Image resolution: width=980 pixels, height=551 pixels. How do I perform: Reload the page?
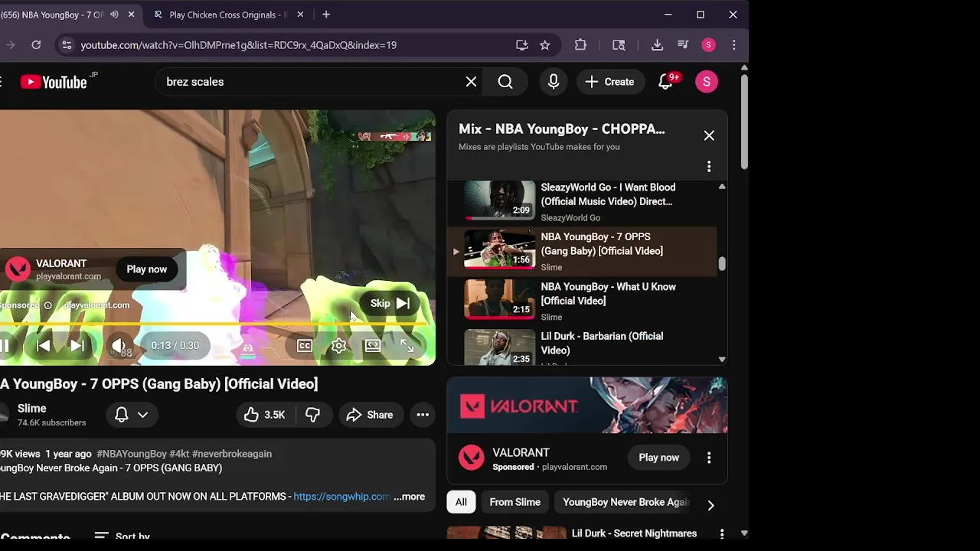point(36,45)
